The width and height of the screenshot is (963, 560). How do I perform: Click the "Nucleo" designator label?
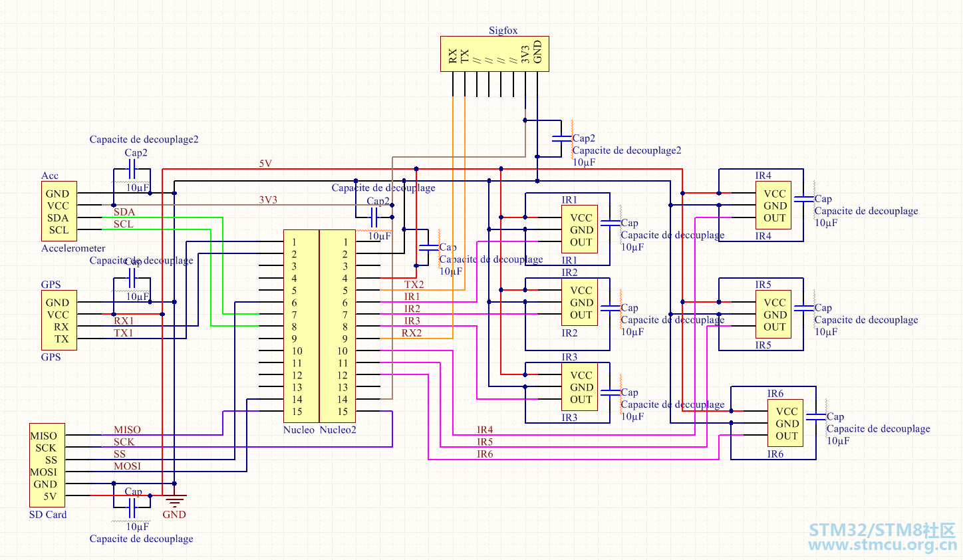click(299, 430)
